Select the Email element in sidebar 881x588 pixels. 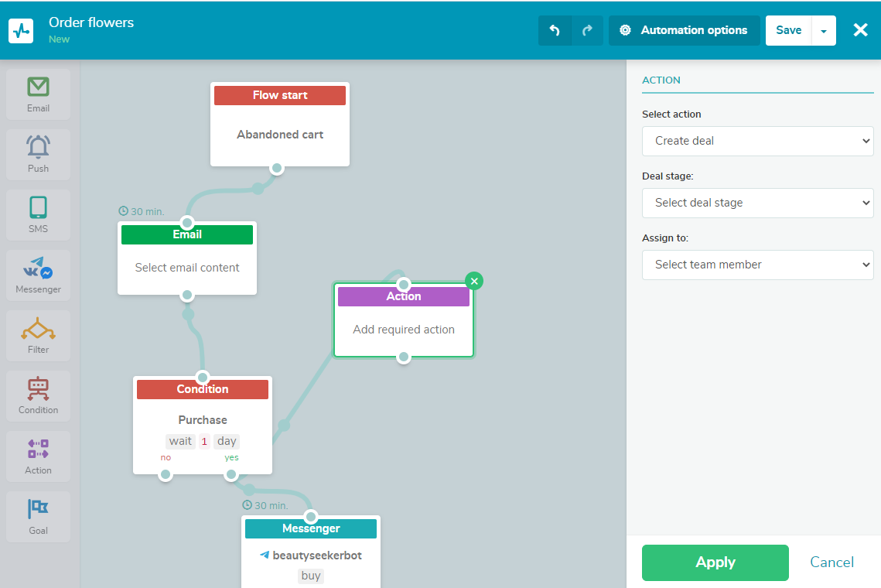point(38,94)
